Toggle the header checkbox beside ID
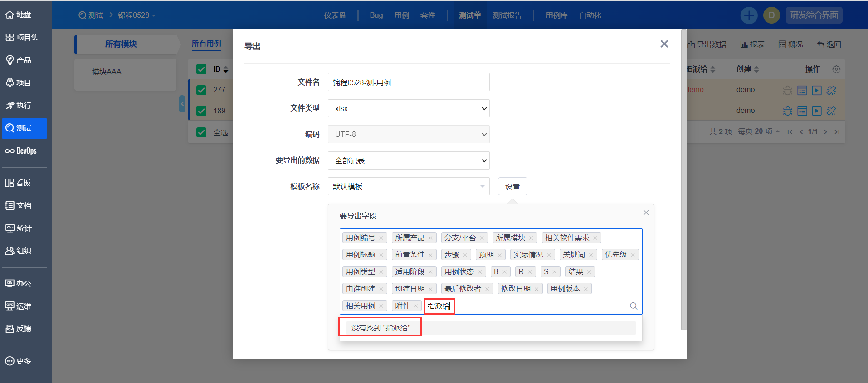The height and width of the screenshot is (383, 868). click(x=201, y=69)
